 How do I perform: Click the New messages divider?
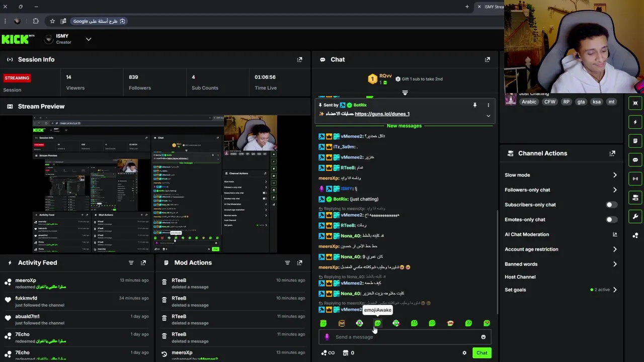[x=404, y=126]
